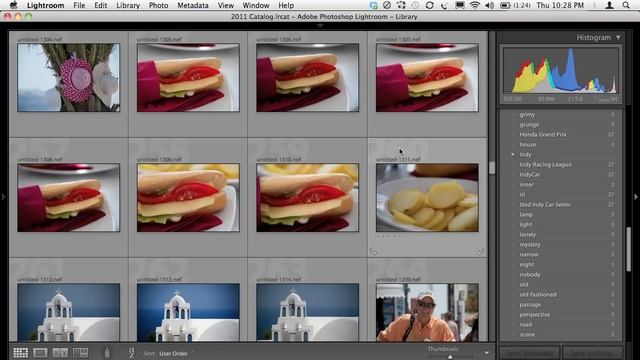Adjust the Thumbnails size slider

(450, 357)
